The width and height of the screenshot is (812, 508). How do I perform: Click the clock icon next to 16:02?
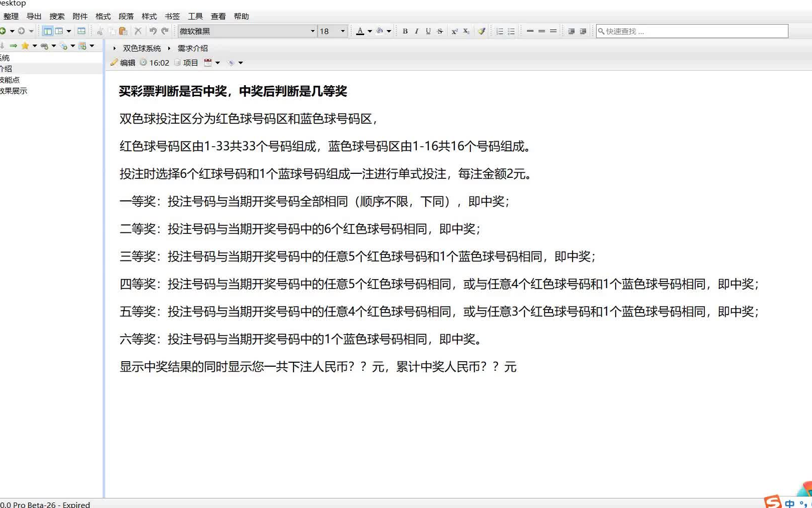143,63
